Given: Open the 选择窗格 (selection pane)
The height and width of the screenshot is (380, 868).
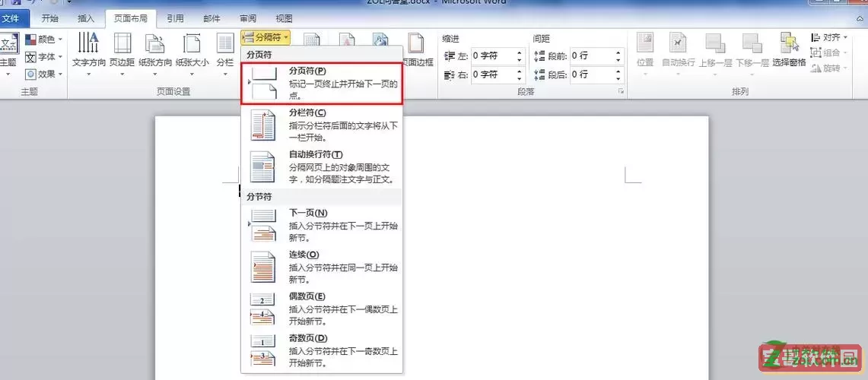Looking at the screenshot, I should tap(789, 50).
